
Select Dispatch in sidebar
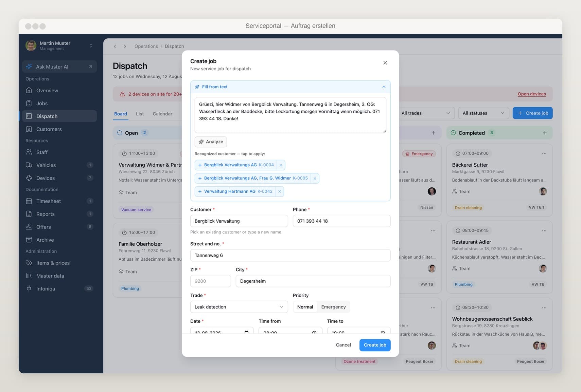click(59, 116)
